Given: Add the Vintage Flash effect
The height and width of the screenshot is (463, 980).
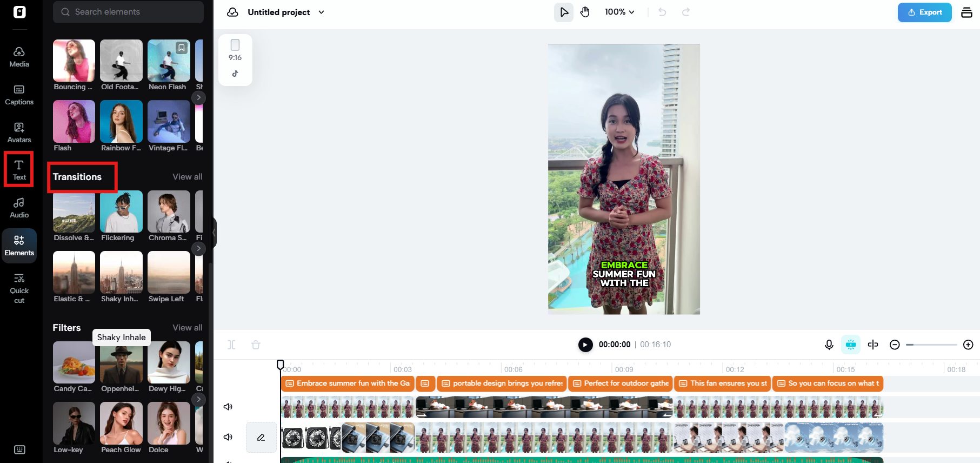Looking at the screenshot, I should coord(169,122).
